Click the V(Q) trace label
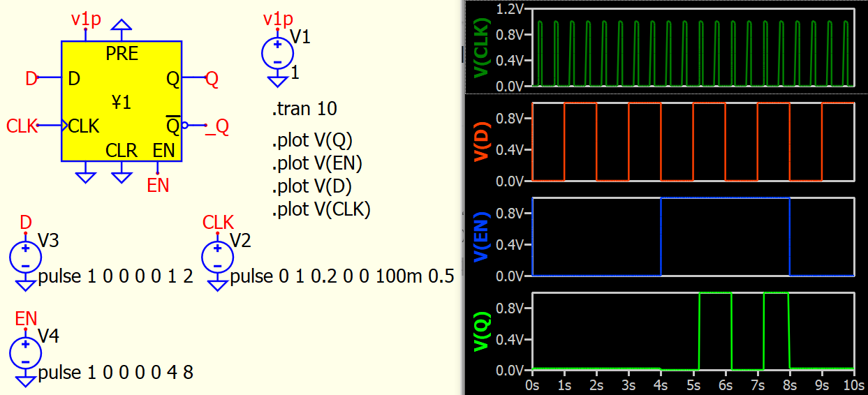Viewport: 868px width, 395px height. (x=483, y=331)
